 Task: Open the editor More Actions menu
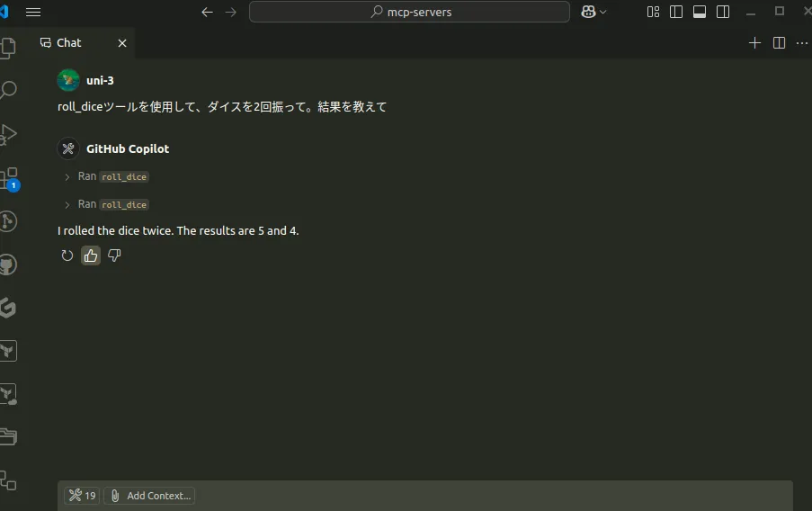click(x=802, y=43)
